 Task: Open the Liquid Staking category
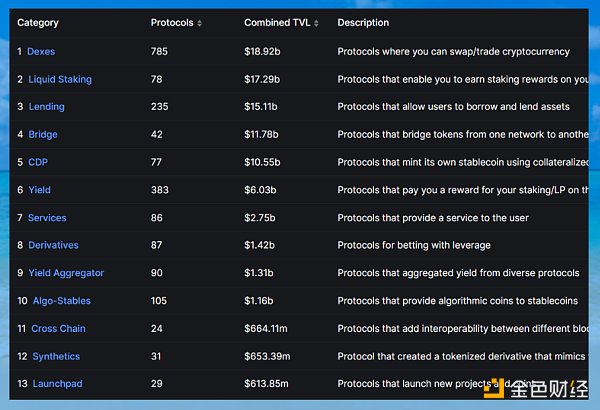[60, 79]
